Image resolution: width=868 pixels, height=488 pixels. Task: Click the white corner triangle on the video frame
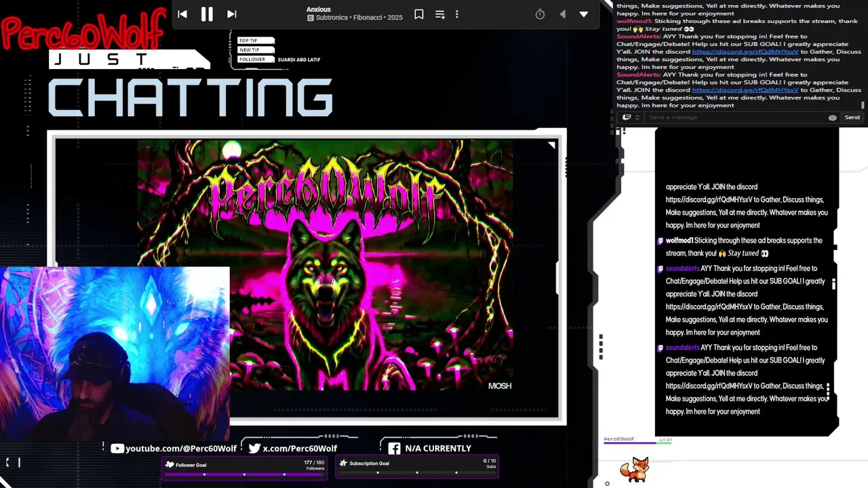(551, 145)
